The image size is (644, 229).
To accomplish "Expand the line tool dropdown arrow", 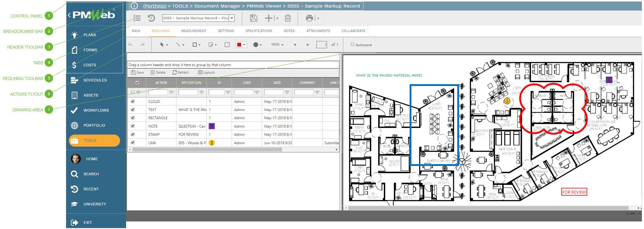I will pyautogui.click(x=183, y=45).
